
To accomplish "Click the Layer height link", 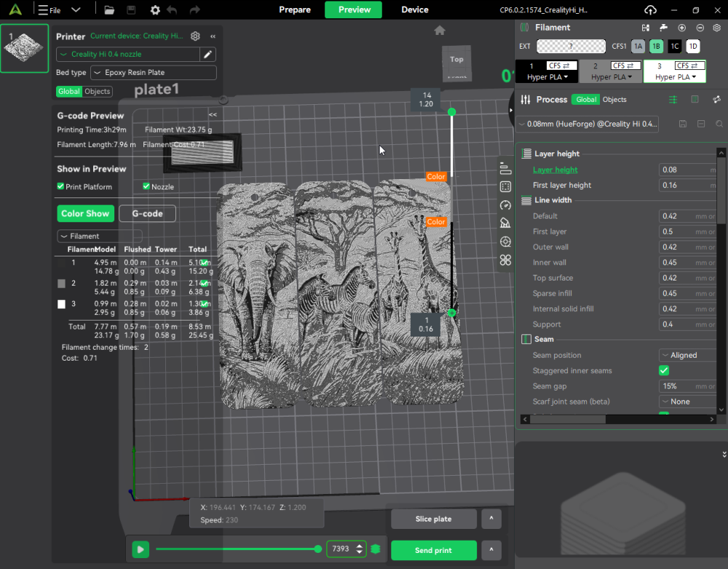I will point(555,170).
